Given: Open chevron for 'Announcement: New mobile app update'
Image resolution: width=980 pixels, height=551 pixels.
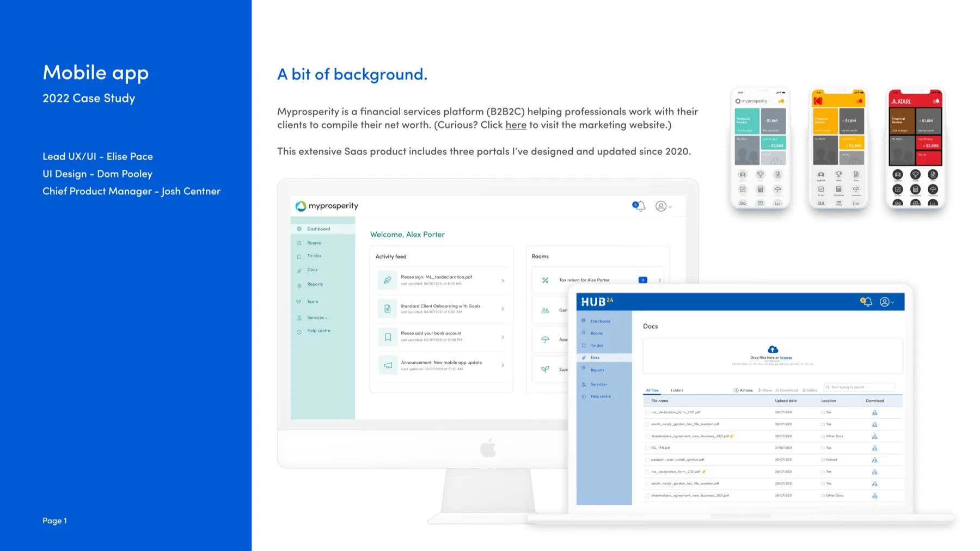Looking at the screenshot, I should click(503, 365).
